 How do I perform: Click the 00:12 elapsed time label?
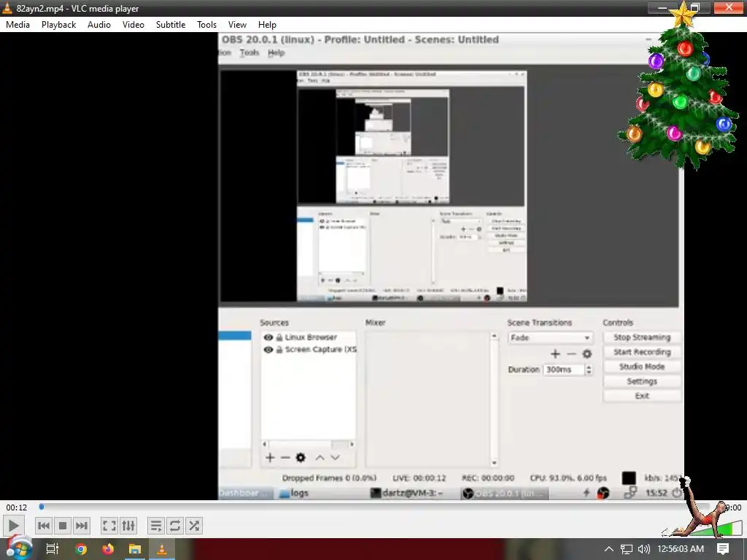click(x=17, y=507)
